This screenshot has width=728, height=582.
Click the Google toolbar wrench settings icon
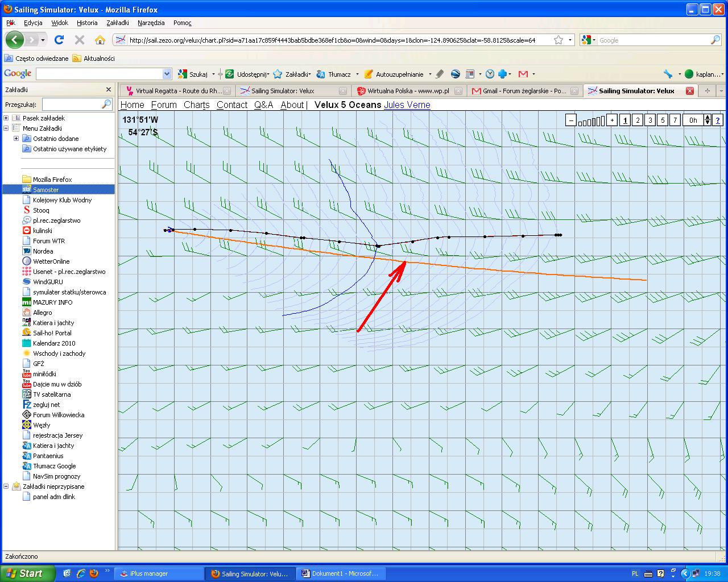(x=668, y=74)
